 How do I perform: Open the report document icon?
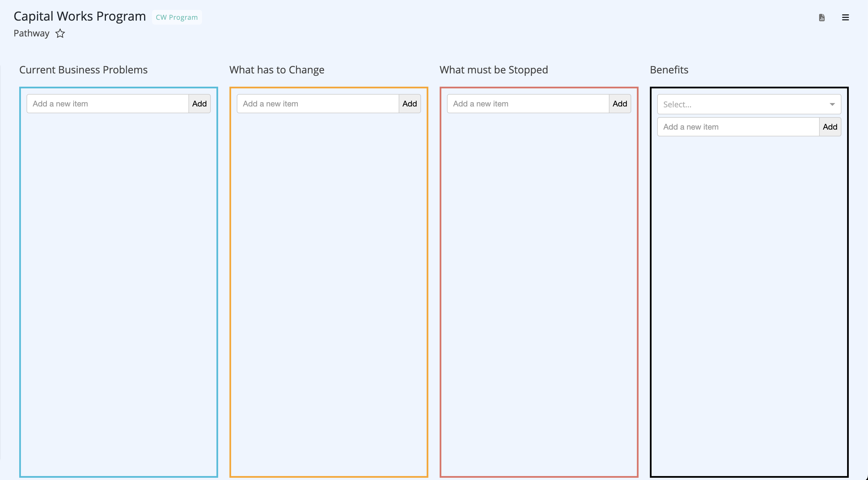click(822, 18)
